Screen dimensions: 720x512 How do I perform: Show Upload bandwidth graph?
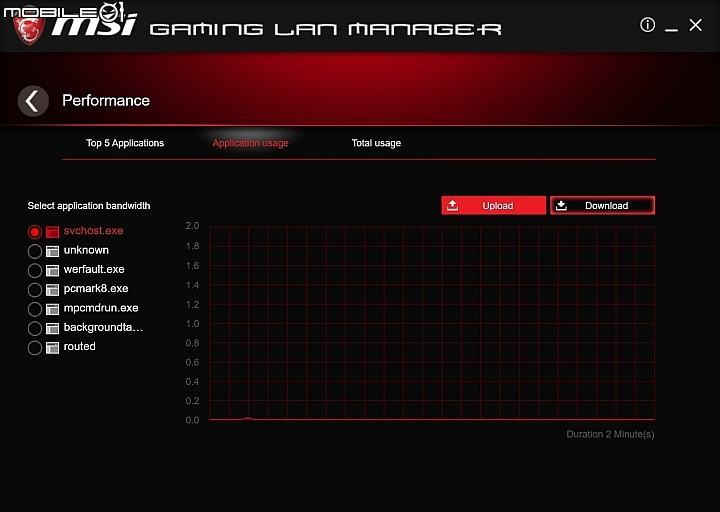[494, 205]
